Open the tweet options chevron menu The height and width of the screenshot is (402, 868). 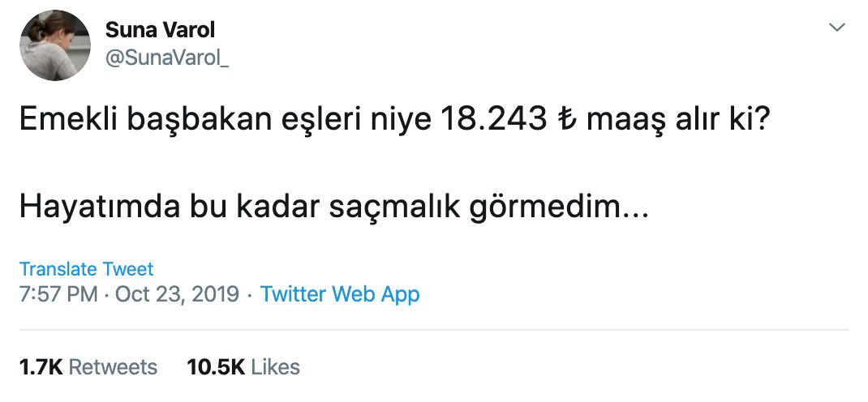(x=836, y=27)
